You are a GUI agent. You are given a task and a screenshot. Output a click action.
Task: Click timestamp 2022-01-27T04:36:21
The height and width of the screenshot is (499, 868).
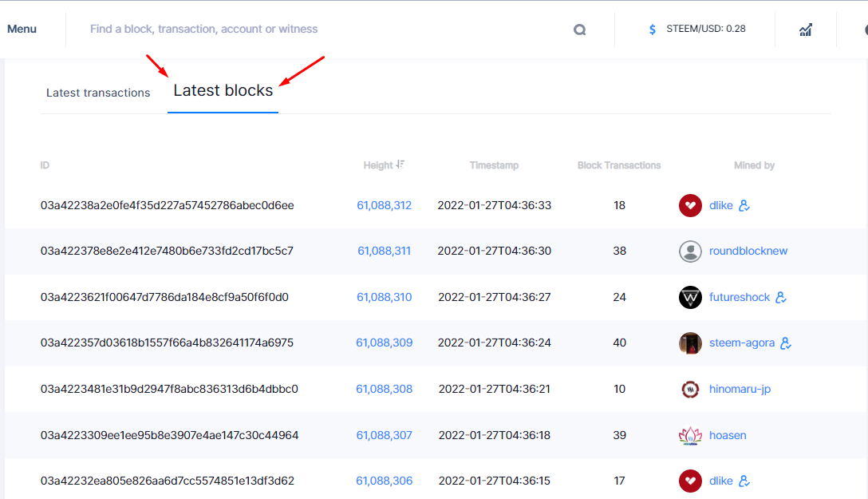click(495, 390)
